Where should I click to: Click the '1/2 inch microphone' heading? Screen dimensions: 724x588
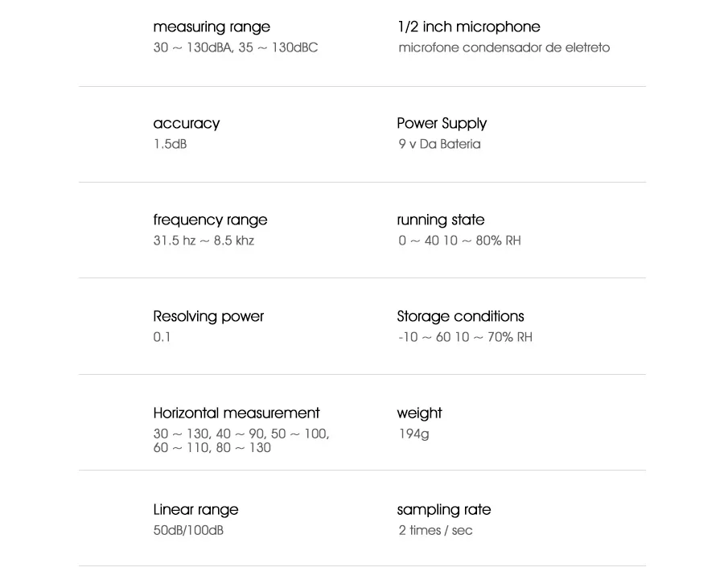[469, 27]
